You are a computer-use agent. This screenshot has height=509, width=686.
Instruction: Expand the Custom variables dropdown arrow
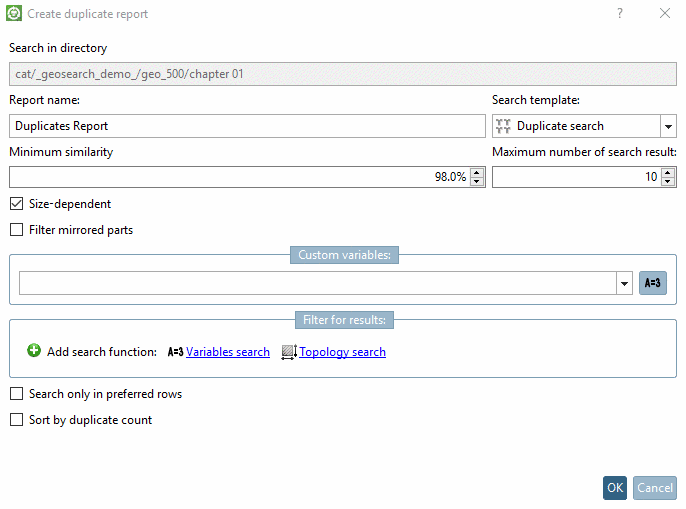pos(624,283)
